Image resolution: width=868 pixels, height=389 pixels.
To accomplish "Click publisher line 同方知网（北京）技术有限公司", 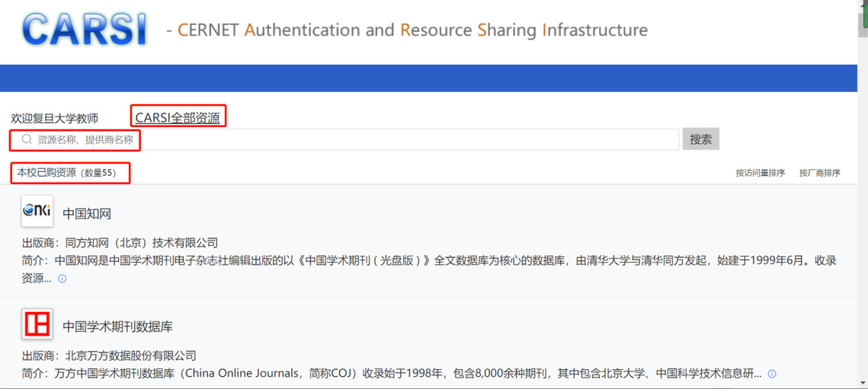I will (120, 243).
